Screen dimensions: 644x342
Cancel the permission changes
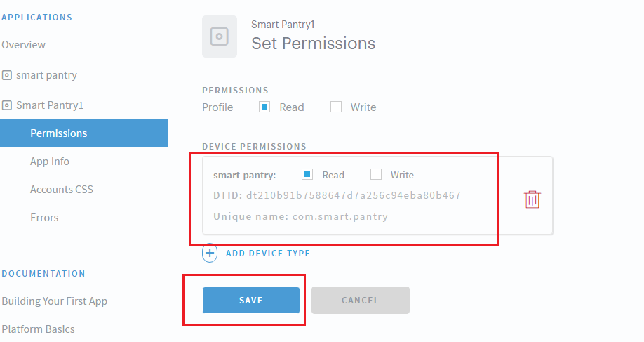click(360, 300)
